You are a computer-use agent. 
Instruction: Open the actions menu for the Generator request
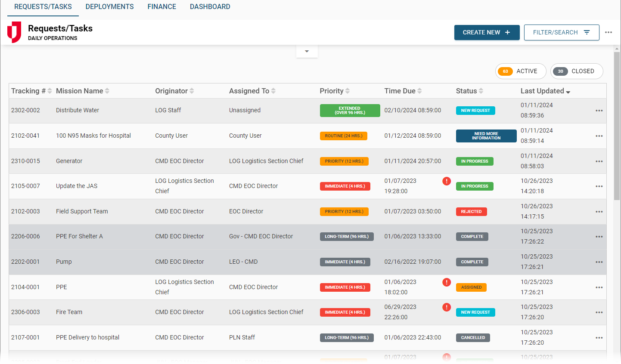[x=599, y=161]
